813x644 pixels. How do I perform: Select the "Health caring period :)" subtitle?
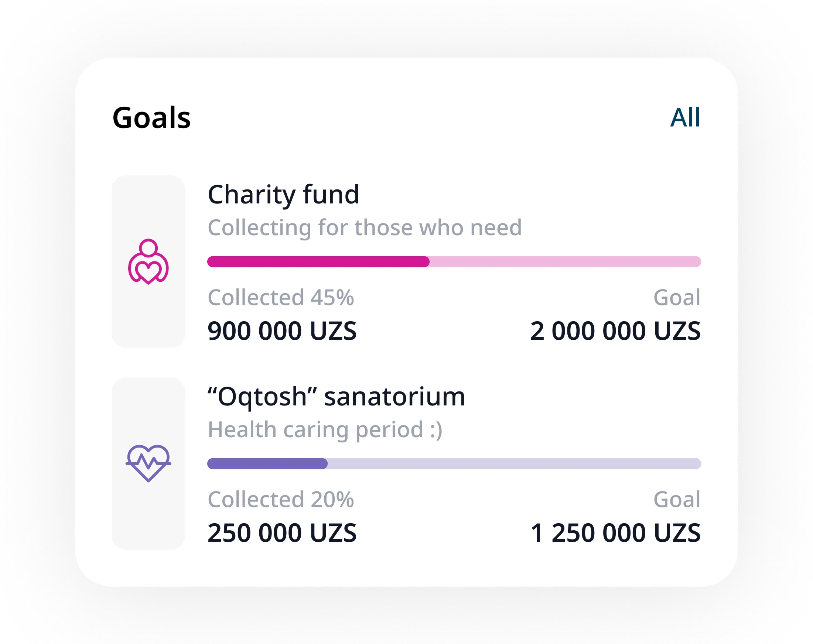[325, 430]
